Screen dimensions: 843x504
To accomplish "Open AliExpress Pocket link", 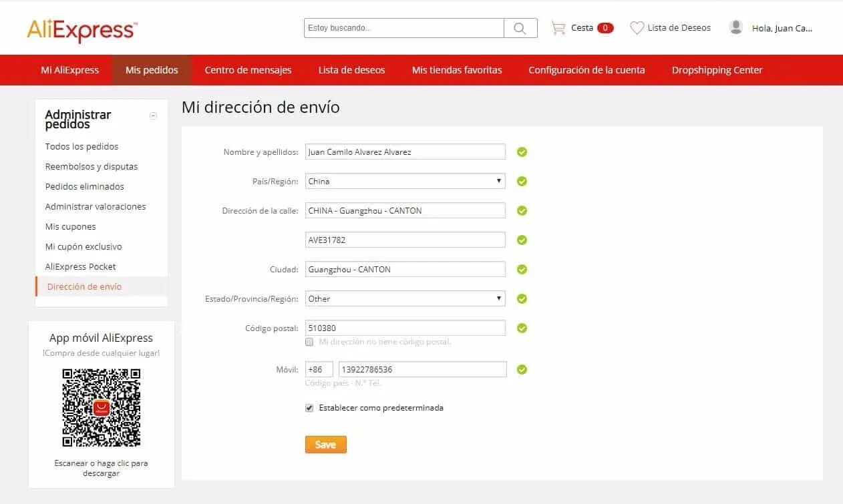I will pos(81,266).
